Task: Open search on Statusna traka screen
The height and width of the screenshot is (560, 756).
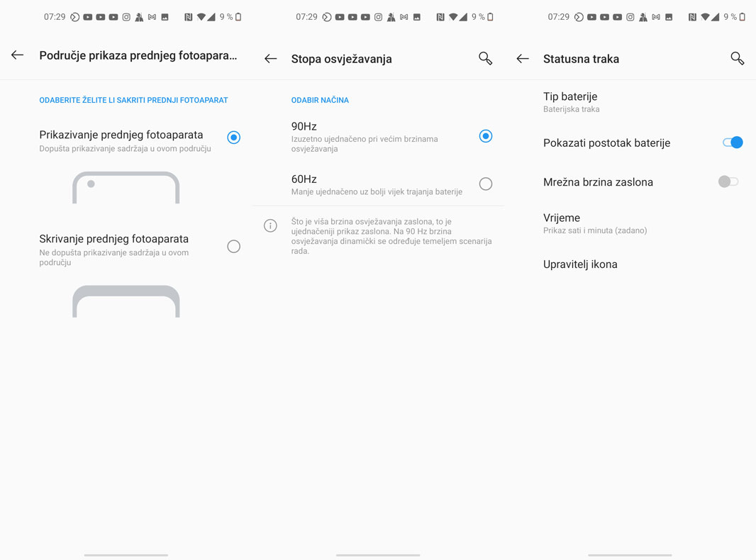Action: [x=737, y=59]
